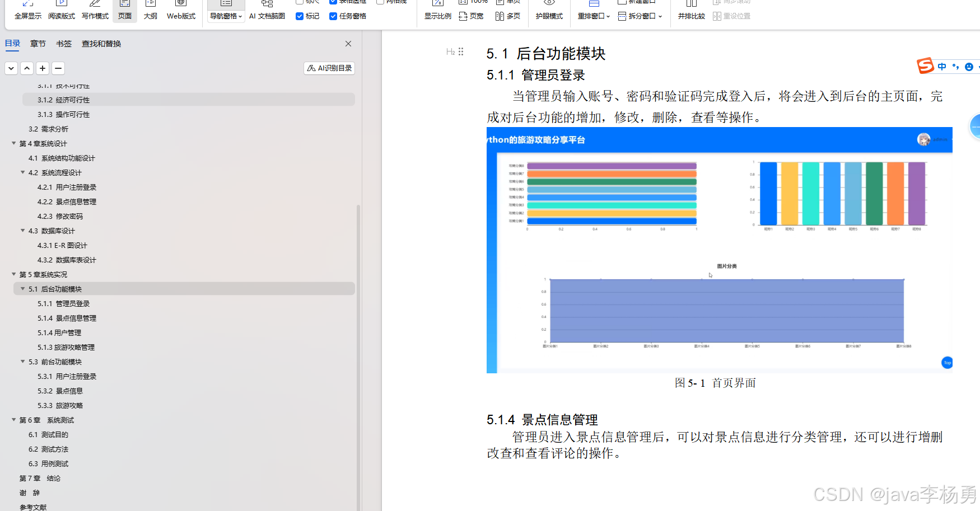Collapse the 5.1 后台功能模块 node
The height and width of the screenshot is (511, 980).
[x=23, y=289]
